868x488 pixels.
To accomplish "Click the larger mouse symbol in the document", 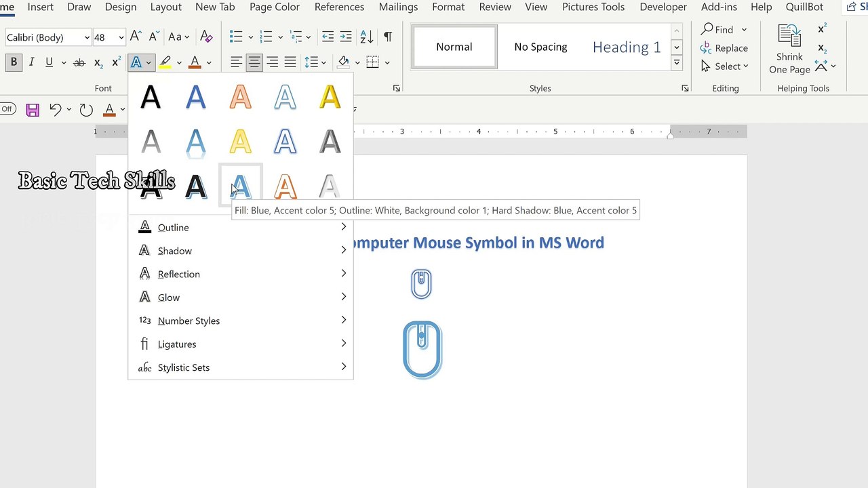I will click(x=422, y=350).
